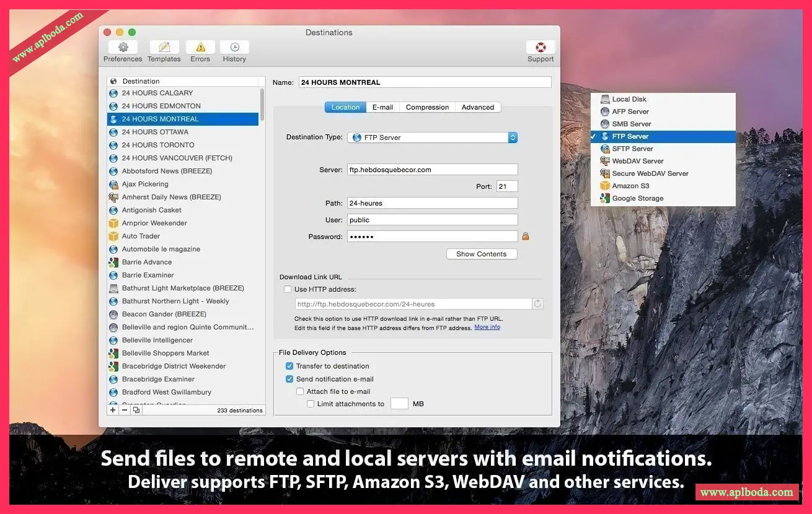Click the destinations list scrollbar
This screenshot has width=812, height=514.
click(x=263, y=105)
